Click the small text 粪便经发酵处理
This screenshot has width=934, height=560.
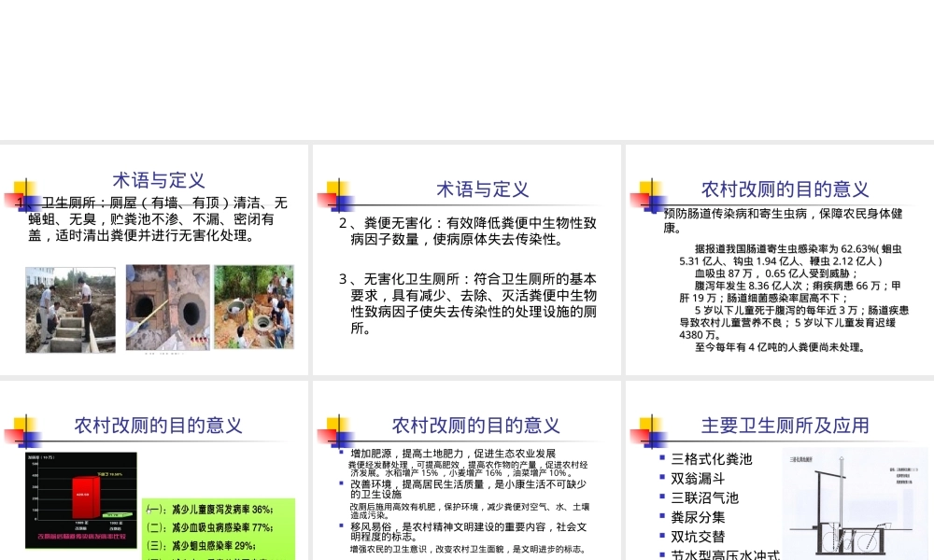click(468, 469)
